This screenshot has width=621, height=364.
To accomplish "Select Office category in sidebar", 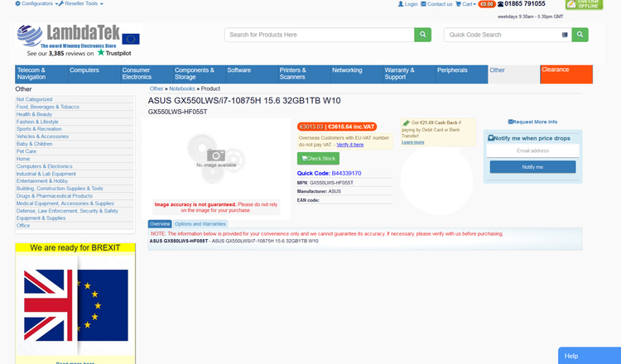I will pos(23,226).
